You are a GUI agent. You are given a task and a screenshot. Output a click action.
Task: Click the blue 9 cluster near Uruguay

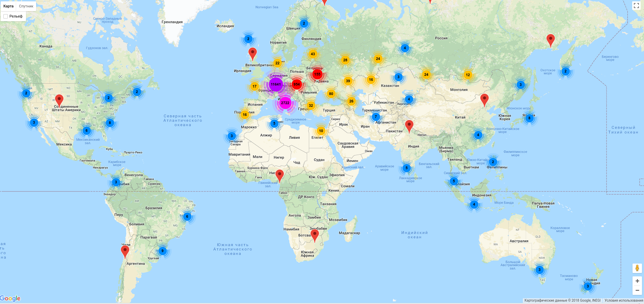pos(162,251)
